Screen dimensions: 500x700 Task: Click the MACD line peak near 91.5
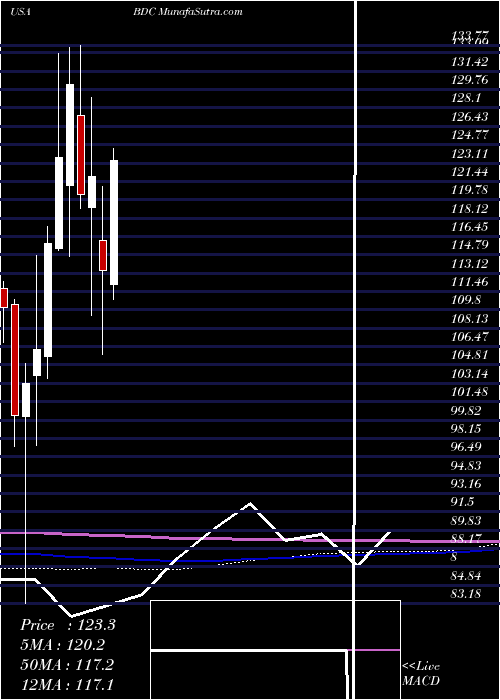coord(250,504)
